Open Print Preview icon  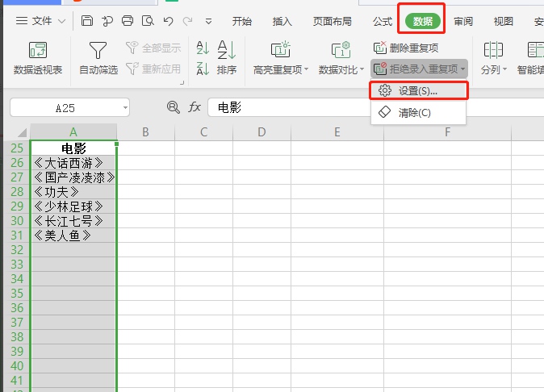click(148, 21)
